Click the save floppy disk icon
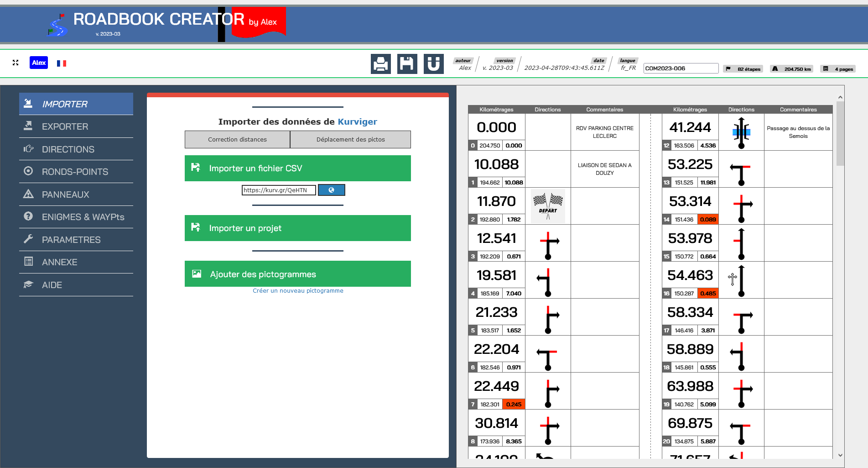 click(x=407, y=64)
